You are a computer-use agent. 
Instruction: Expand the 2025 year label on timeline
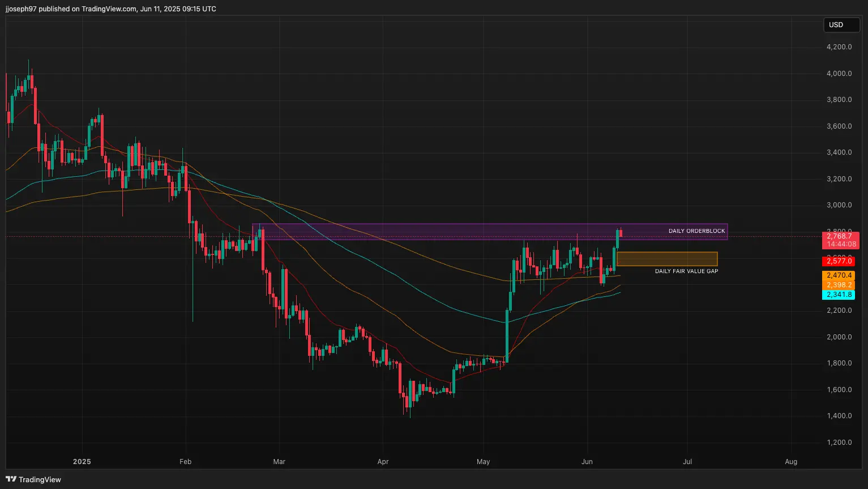tap(82, 462)
